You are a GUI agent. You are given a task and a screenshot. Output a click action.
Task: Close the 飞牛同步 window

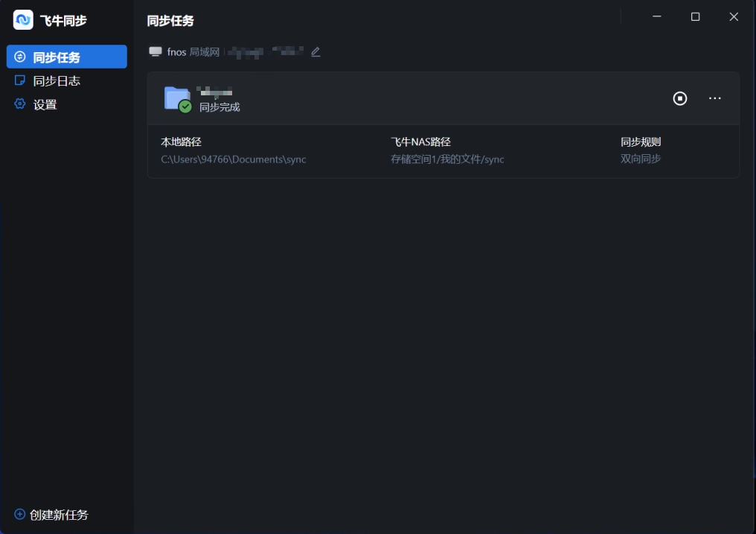click(734, 16)
